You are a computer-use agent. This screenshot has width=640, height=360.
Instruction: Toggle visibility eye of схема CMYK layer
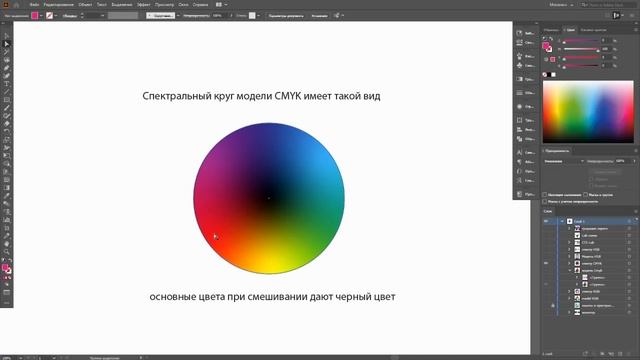pyautogui.click(x=546, y=263)
